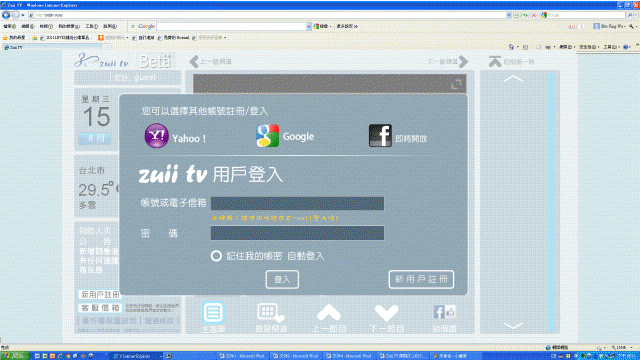Click the service terms (服務條款) link
640x360 pixels.
(160, 321)
